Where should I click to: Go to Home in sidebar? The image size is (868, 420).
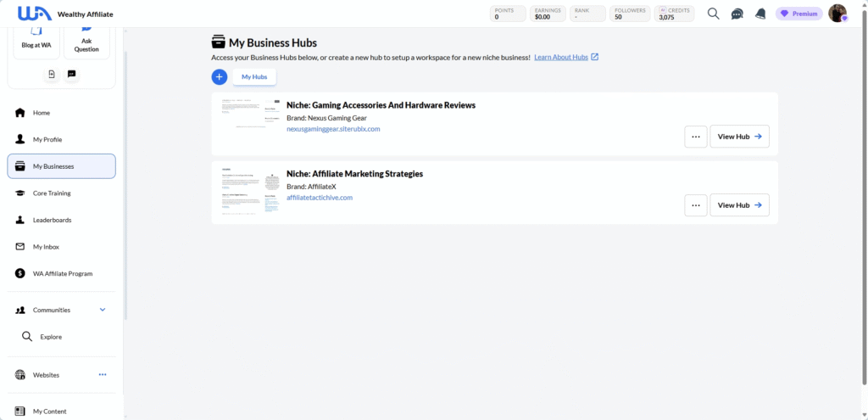[61, 113]
